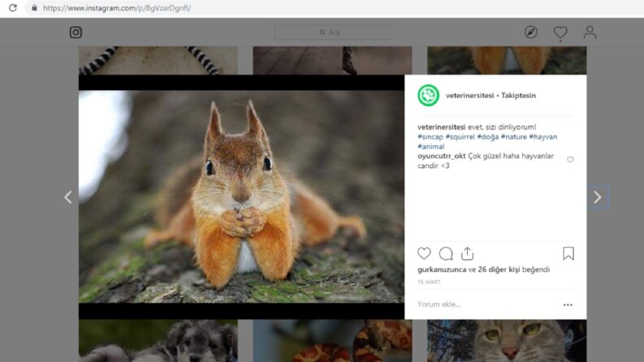Open the #hayvan hashtag
This screenshot has width=644, height=362.
click(x=543, y=136)
